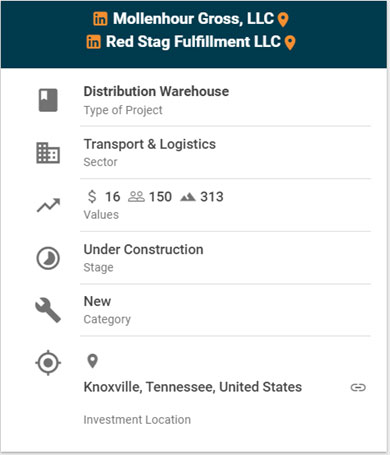Select Knoxville, Tennessee, United States text
The height and width of the screenshot is (455, 390).
coord(193,387)
